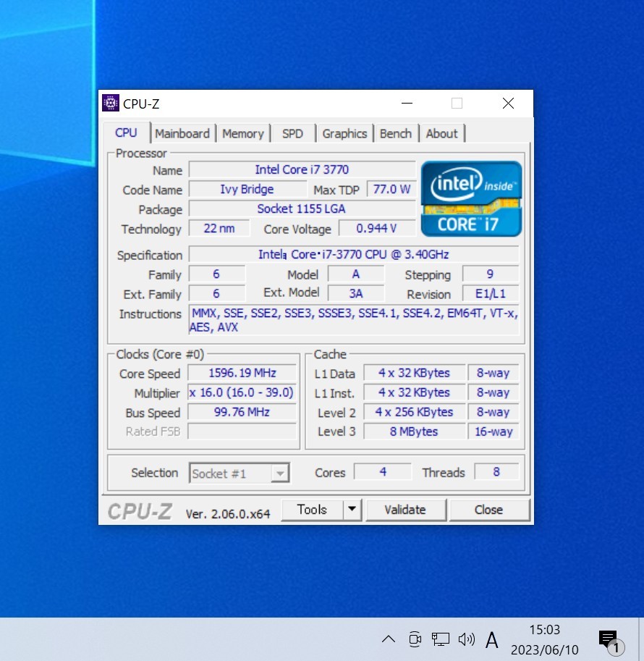Close CPU-Z with title bar X

click(508, 104)
